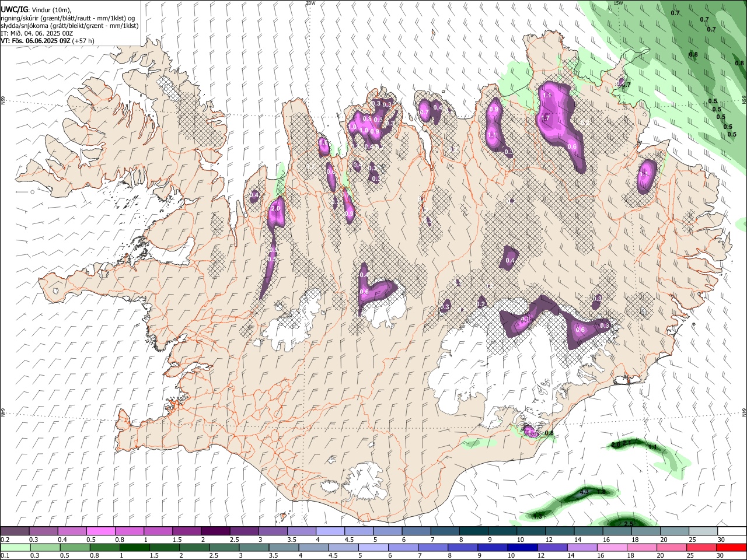The width and height of the screenshot is (747, 560).
Task: Click the light green 0.1 rain scale swatch
Action: click(x=15, y=547)
